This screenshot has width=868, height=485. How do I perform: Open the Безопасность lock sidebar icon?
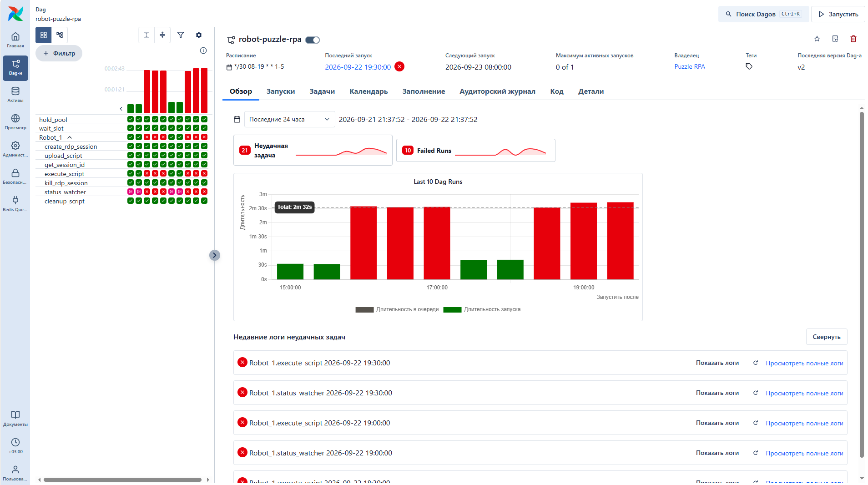pyautogui.click(x=15, y=177)
